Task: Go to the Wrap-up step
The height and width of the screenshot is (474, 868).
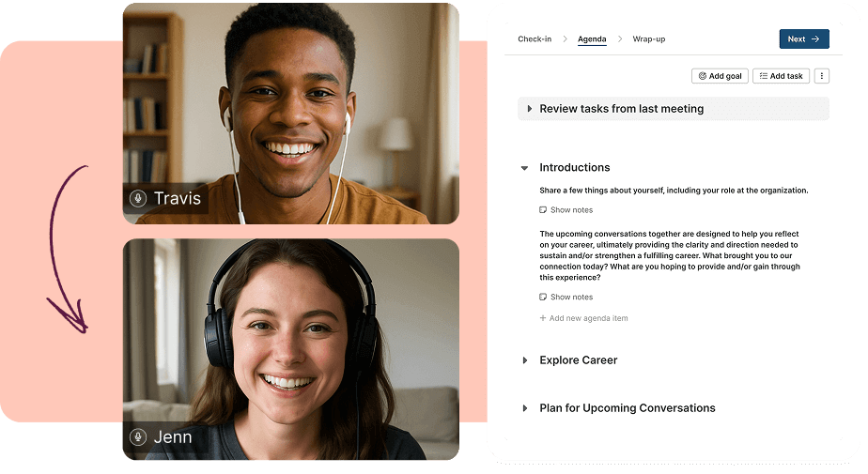Action: pyautogui.click(x=648, y=39)
